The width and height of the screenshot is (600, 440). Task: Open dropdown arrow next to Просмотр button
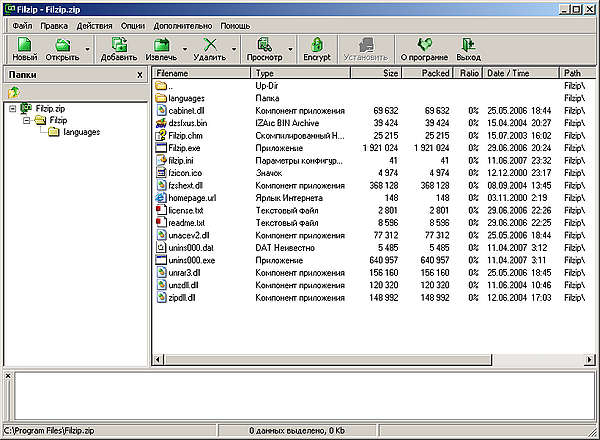(x=292, y=49)
